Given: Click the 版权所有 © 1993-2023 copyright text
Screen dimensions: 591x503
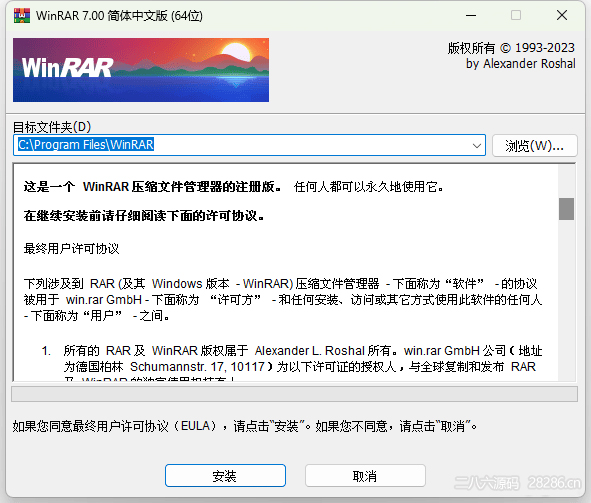Looking at the screenshot, I should 511,48.
